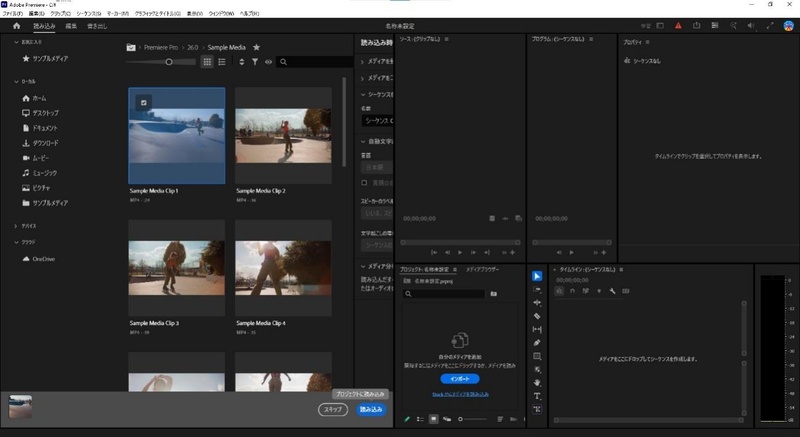The image size is (800, 437).
Task: Open the Stock media link in Project panel
Action: tap(460, 394)
